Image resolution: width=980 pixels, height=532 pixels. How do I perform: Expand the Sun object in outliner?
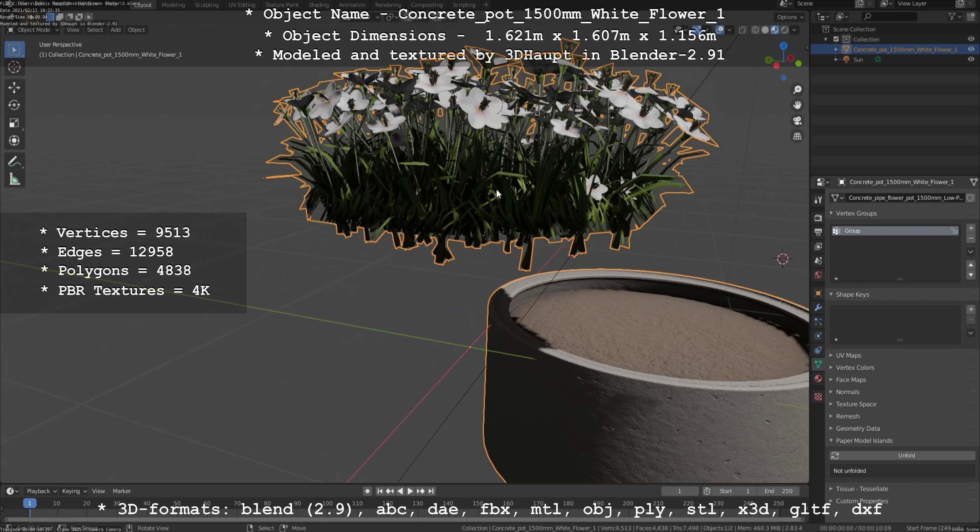pos(836,59)
